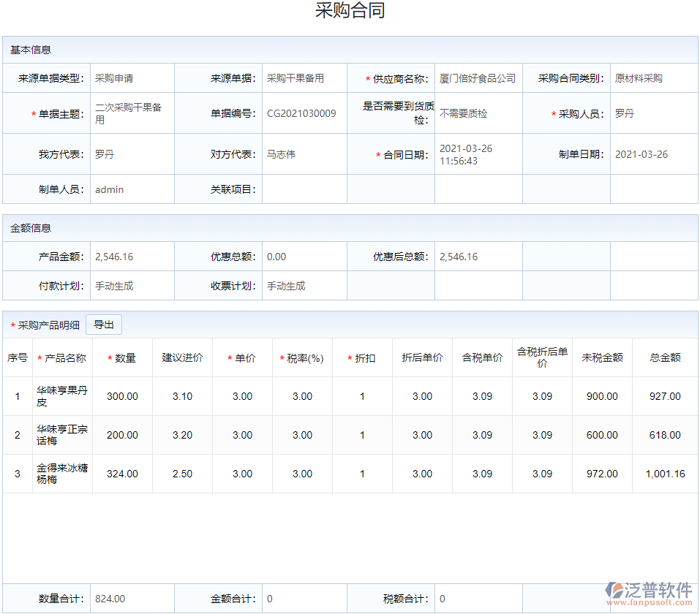The image size is (700, 614).
Task: Click the 导出 export button
Action: tap(104, 324)
